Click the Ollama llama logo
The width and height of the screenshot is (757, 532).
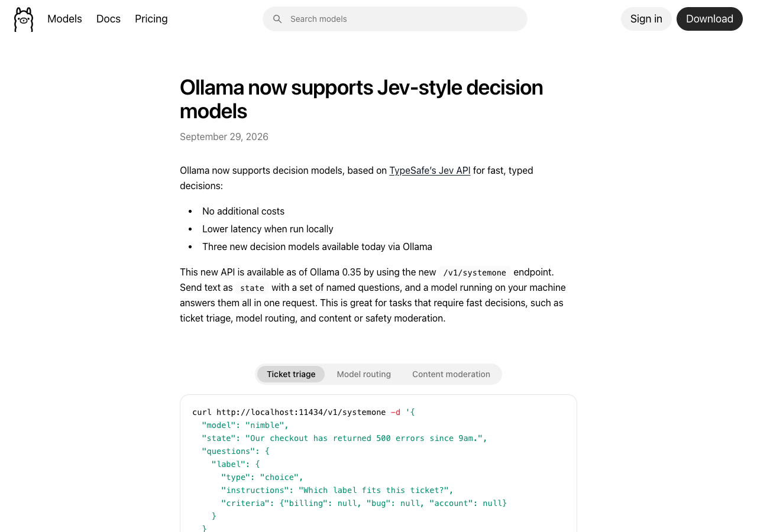pos(24,20)
